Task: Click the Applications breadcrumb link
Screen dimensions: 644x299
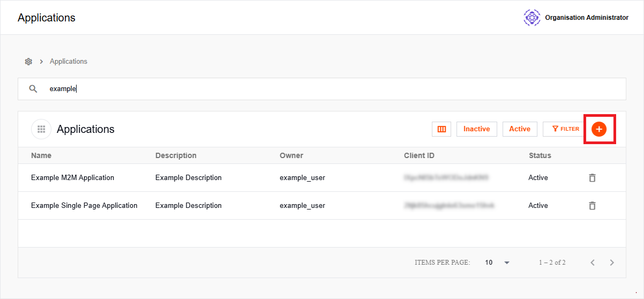Action: [x=69, y=62]
